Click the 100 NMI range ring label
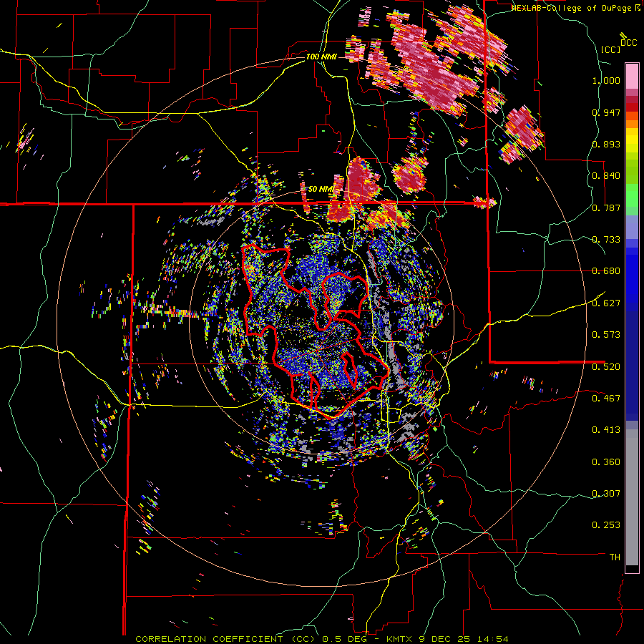 coord(321,57)
